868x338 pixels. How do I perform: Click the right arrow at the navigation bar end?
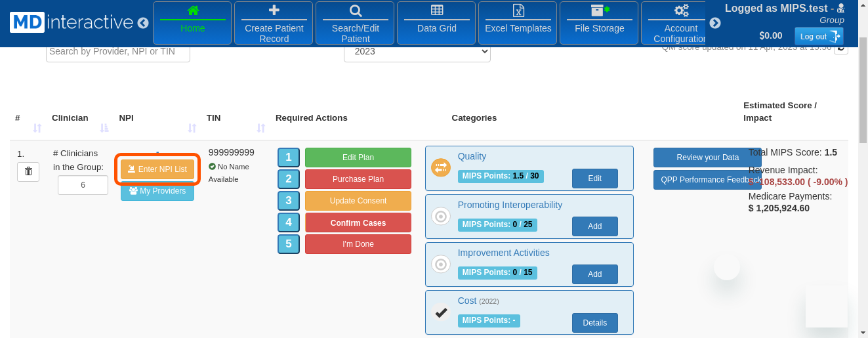[x=715, y=23]
